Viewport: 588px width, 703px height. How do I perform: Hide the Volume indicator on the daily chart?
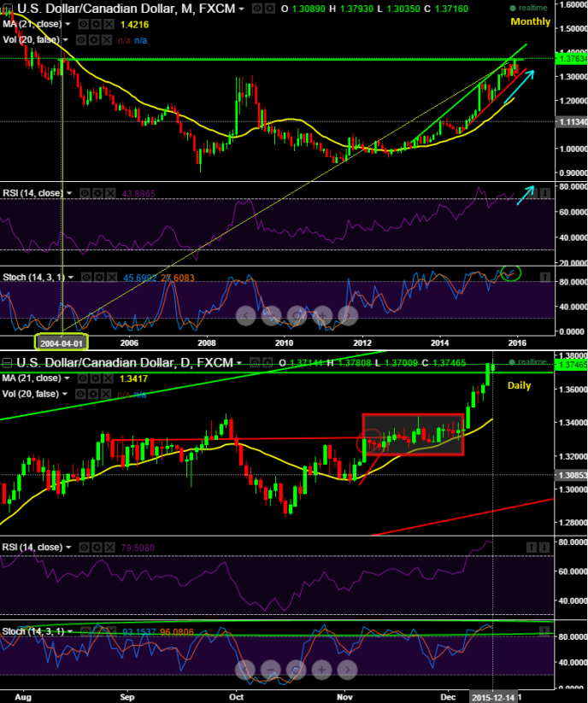[79, 394]
